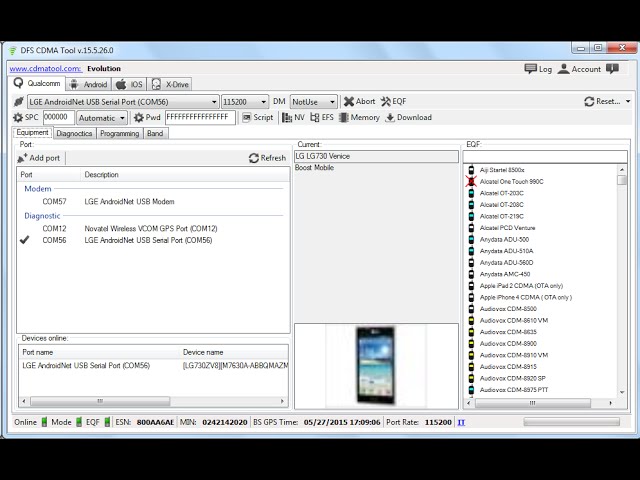Click the feedback speech bubble icon
The height and width of the screenshot is (480, 640).
[x=612, y=69]
